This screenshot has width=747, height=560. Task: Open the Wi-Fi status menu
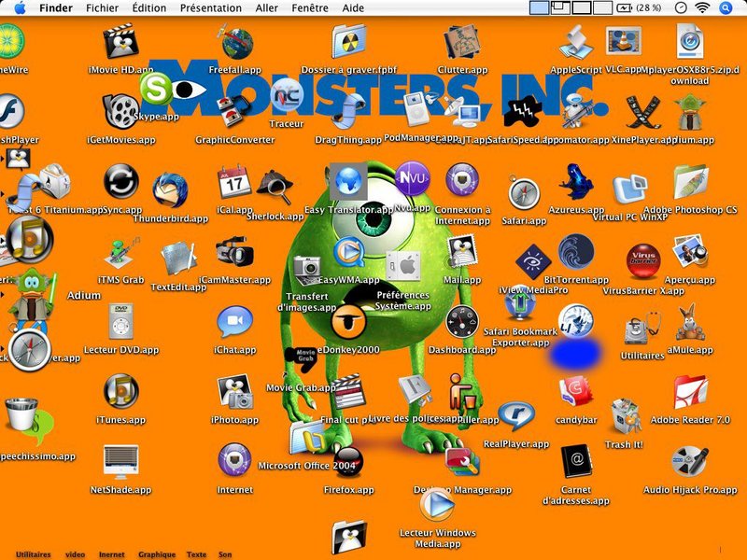tap(702, 7)
